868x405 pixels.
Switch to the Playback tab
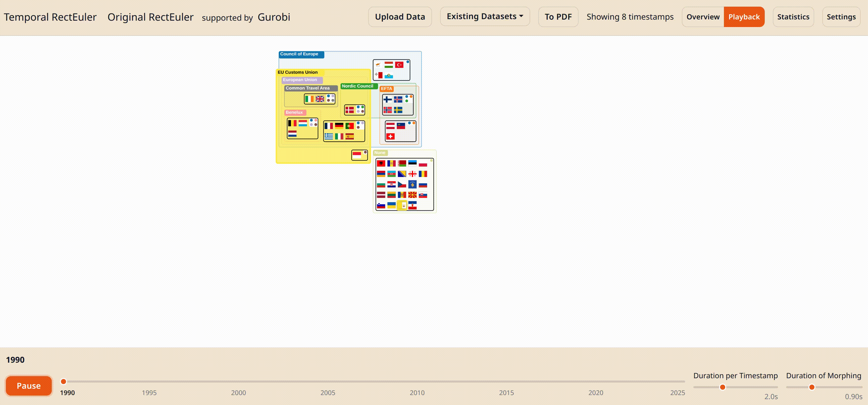click(x=744, y=17)
